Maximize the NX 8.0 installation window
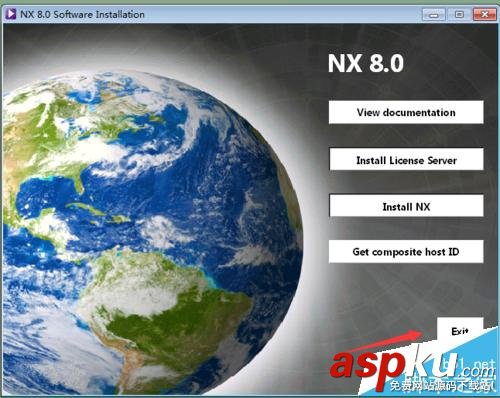The height and width of the screenshot is (398, 500). [x=459, y=14]
